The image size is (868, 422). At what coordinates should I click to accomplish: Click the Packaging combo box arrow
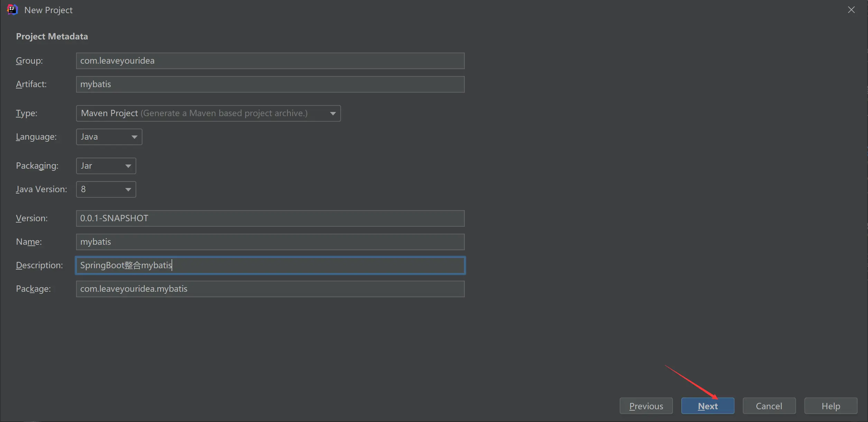click(128, 166)
